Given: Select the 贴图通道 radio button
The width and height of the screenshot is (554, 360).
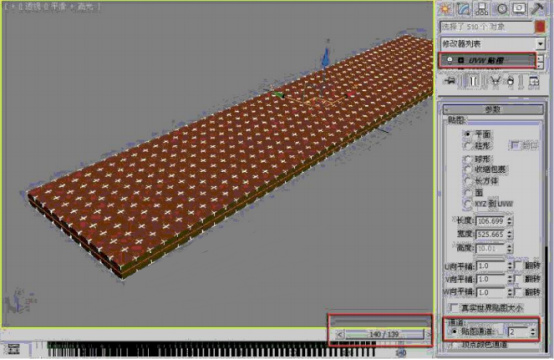Looking at the screenshot, I should pyautogui.click(x=454, y=332).
